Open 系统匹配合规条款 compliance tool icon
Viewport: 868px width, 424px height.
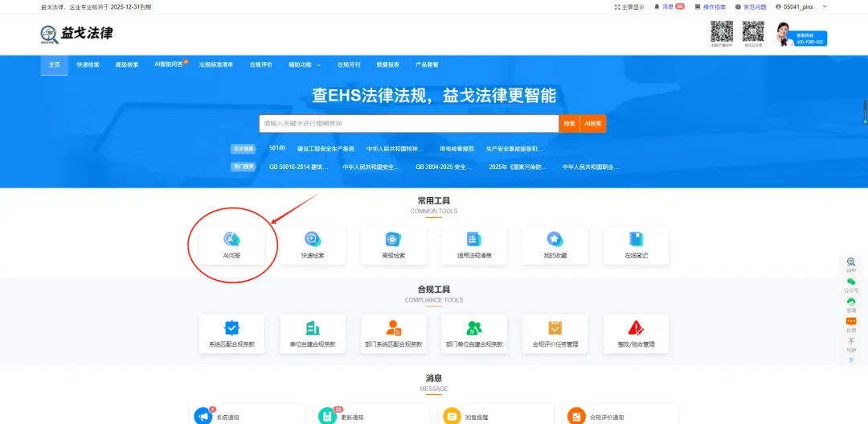pos(232,327)
